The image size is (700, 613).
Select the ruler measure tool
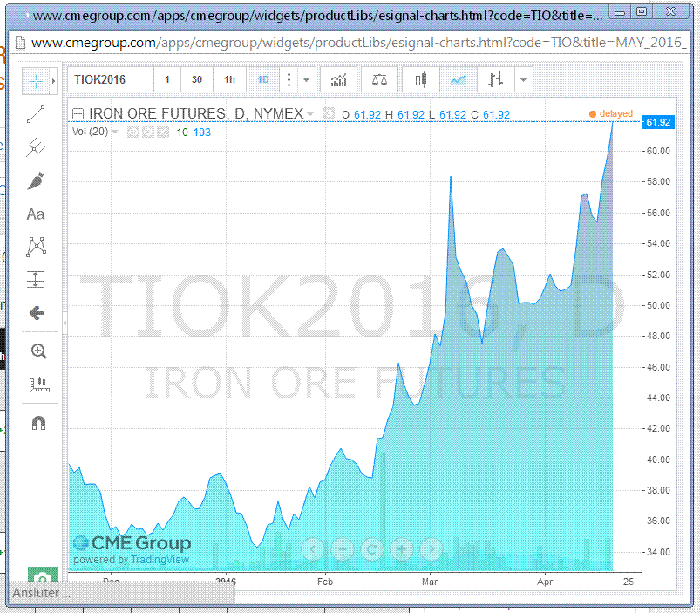click(x=39, y=384)
